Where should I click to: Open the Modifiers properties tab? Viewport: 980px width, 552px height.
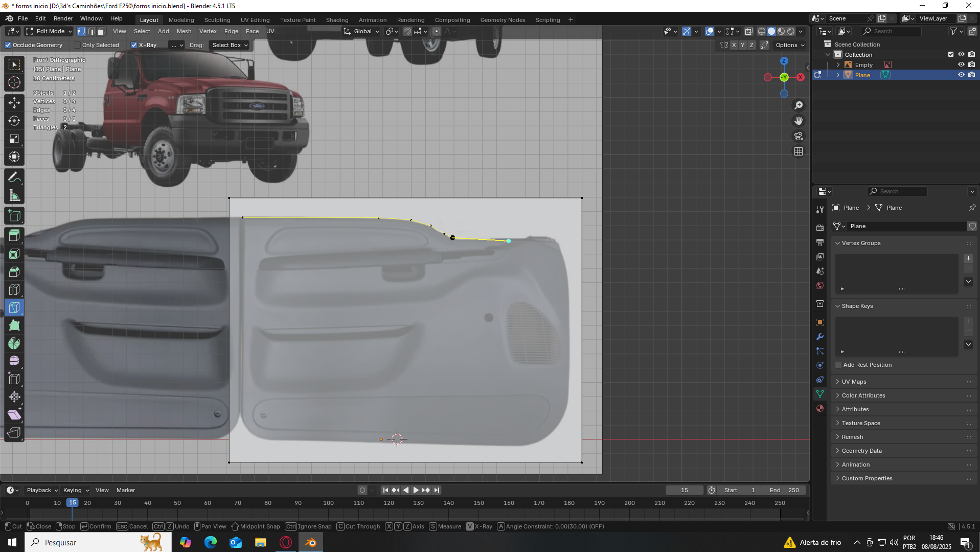point(820,337)
